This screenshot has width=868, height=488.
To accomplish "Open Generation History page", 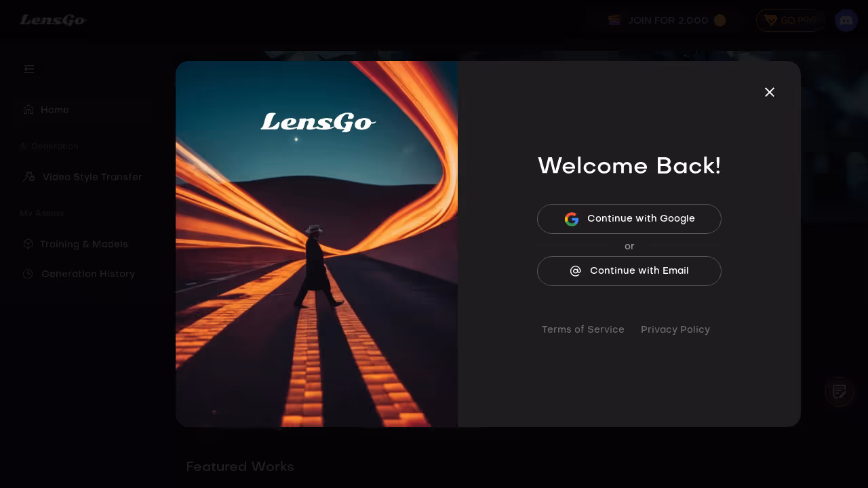I will point(87,274).
